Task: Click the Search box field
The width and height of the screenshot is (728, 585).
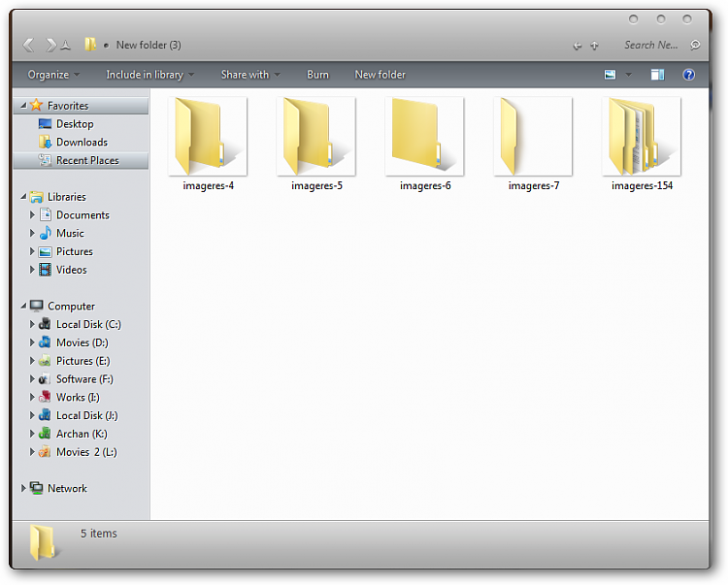Action: (x=651, y=45)
